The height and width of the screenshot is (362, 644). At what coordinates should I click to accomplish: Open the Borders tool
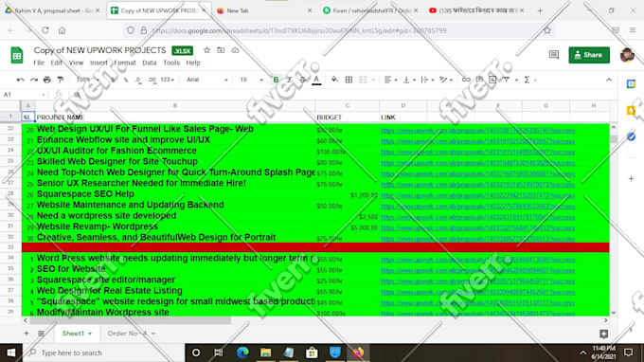pyautogui.click(x=349, y=80)
